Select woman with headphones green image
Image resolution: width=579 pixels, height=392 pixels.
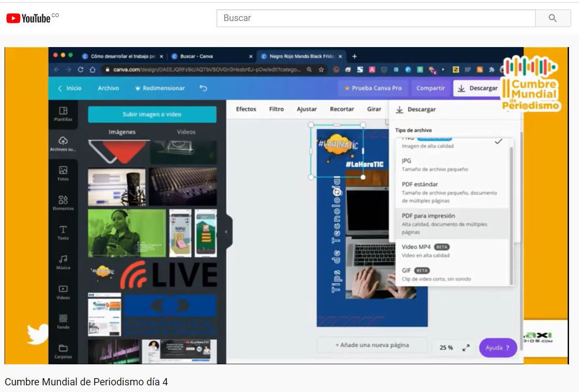pos(127,233)
